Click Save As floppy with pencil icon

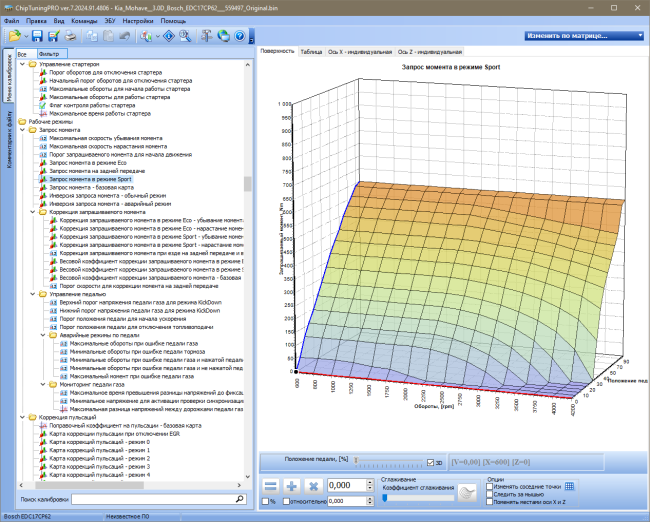pos(53,36)
